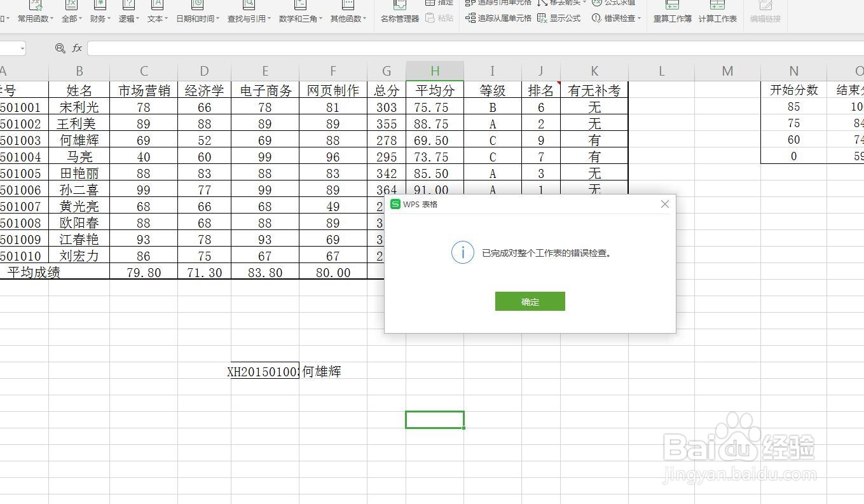Click the 平均分 header cell
This screenshot has height=504, width=864.
click(435, 90)
